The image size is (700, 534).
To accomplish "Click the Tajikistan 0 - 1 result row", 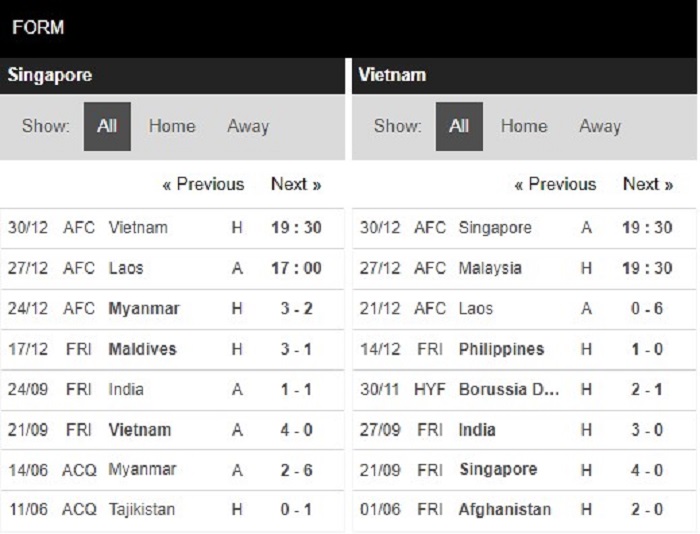I will (x=172, y=510).
